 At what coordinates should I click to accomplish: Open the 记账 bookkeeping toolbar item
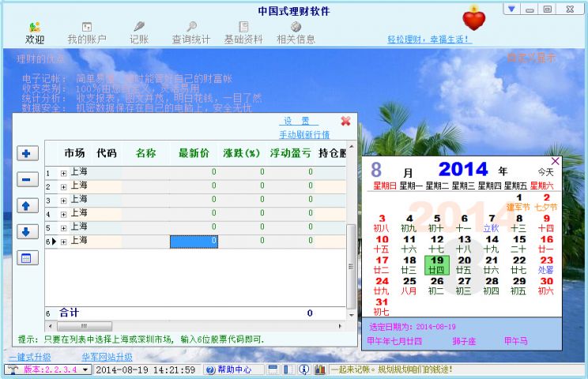click(139, 32)
